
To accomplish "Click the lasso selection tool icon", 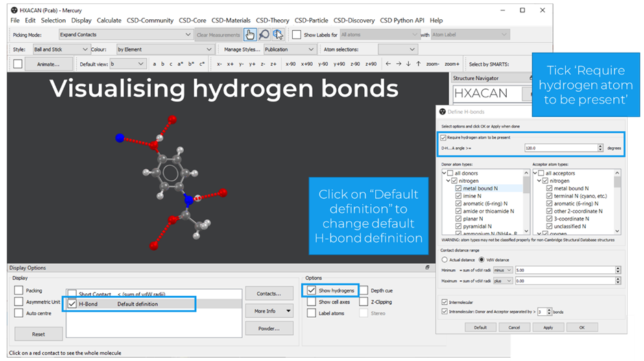I will (x=278, y=34).
